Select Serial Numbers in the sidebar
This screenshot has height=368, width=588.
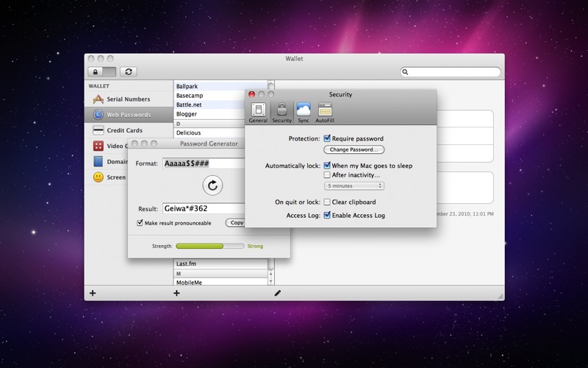128,99
